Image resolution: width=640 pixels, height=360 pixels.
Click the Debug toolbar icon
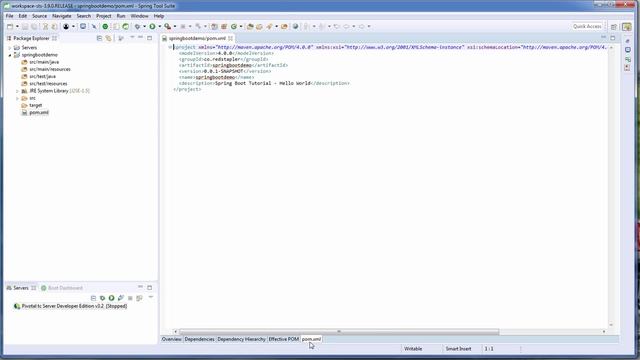point(138,27)
